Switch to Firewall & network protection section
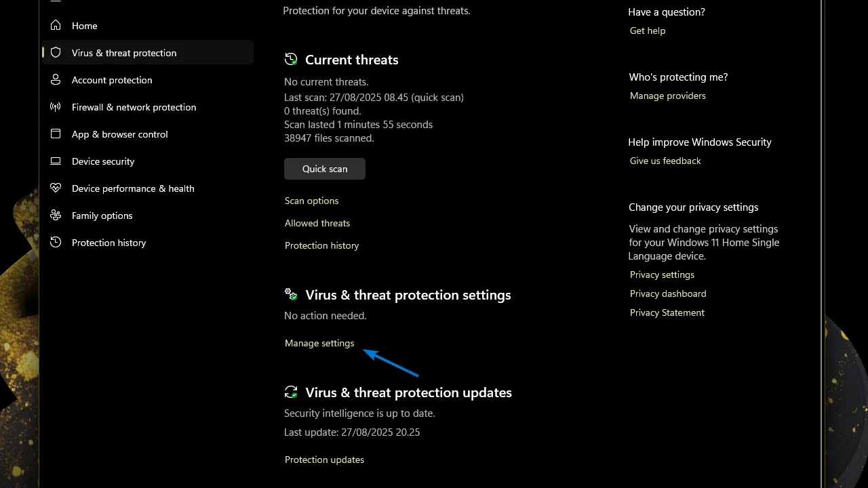 point(134,107)
